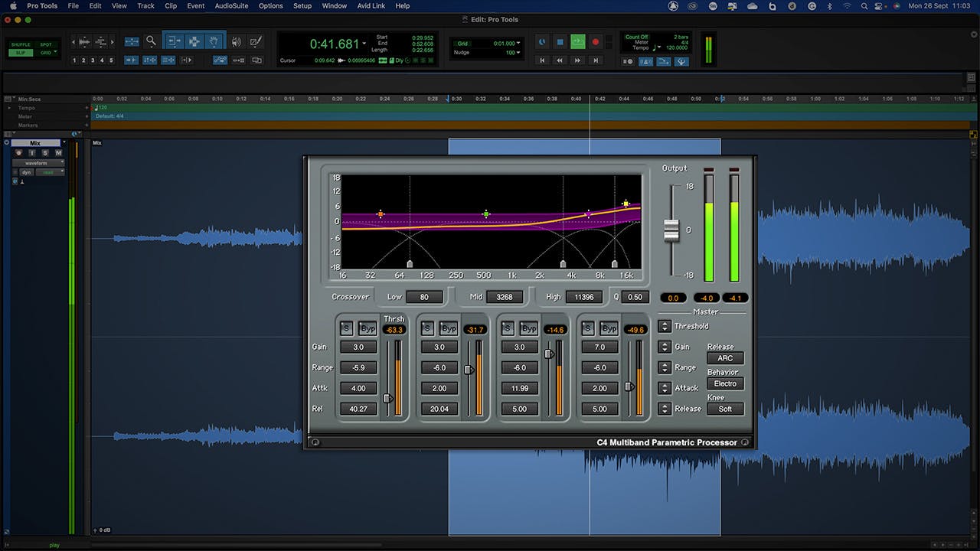Click the Go to End transport button

pyautogui.click(x=596, y=60)
